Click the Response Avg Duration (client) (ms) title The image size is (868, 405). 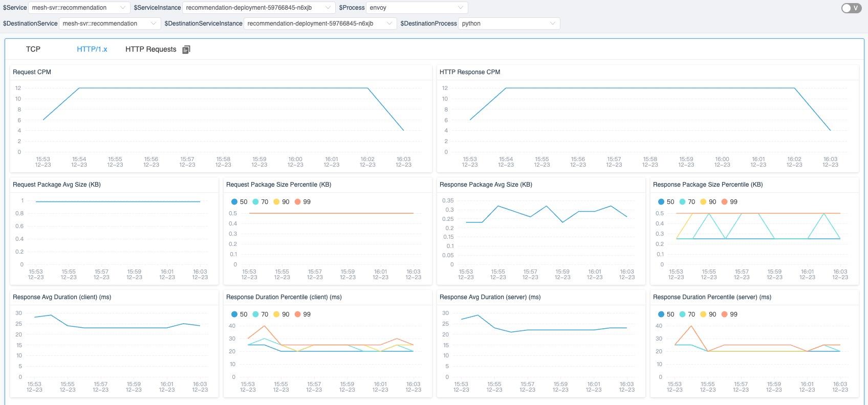click(x=62, y=297)
